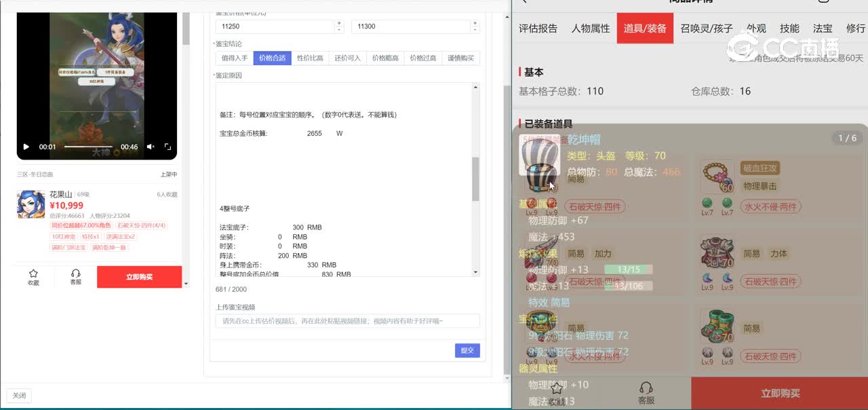Image resolution: width=868 pixels, height=410 pixels.
Task: Click the armor equipment icon
Action: coord(717,252)
